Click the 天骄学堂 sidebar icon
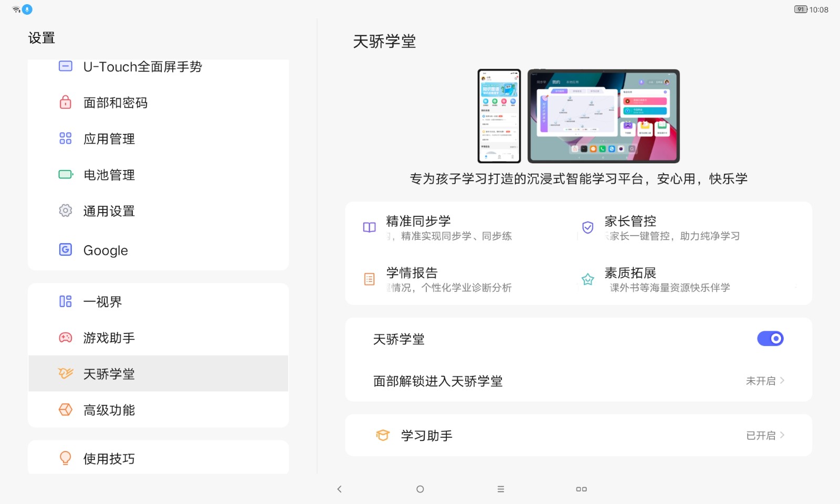This screenshot has height=504, width=840. click(x=66, y=373)
